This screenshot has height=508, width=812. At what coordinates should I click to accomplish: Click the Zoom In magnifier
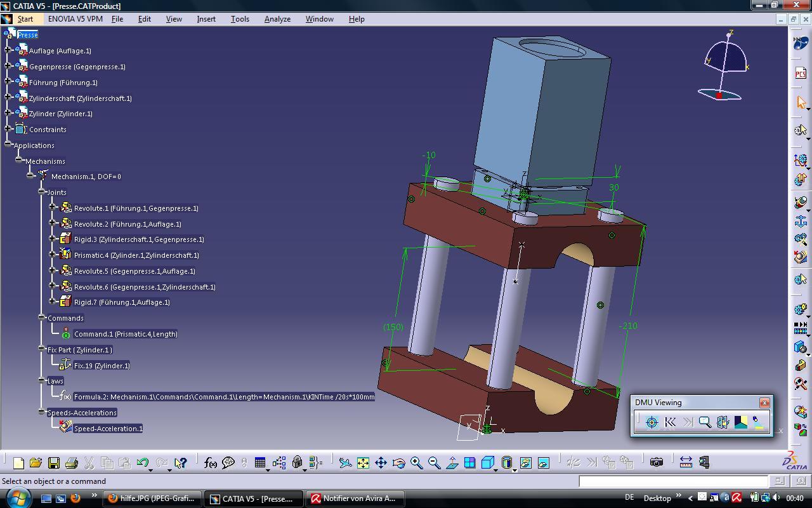point(416,463)
